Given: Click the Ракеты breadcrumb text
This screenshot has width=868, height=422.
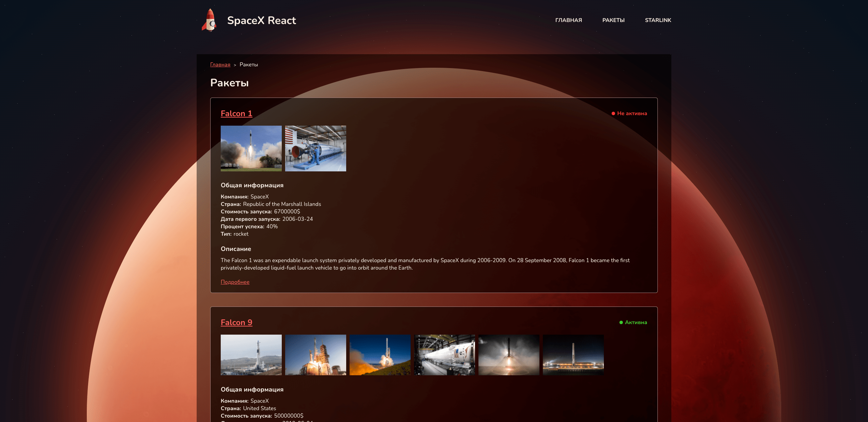Looking at the screenshot, I should pos(249,65).
